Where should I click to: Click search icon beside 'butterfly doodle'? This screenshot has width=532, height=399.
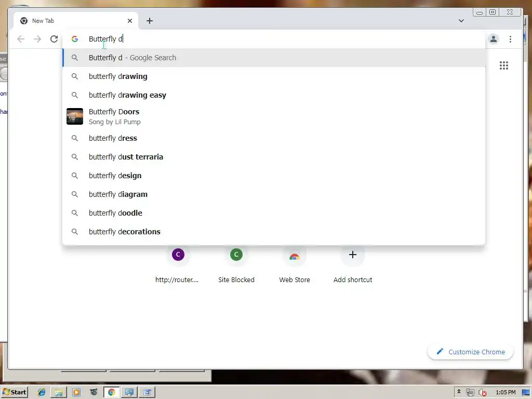pyautogui.click(x=75, y=212)
